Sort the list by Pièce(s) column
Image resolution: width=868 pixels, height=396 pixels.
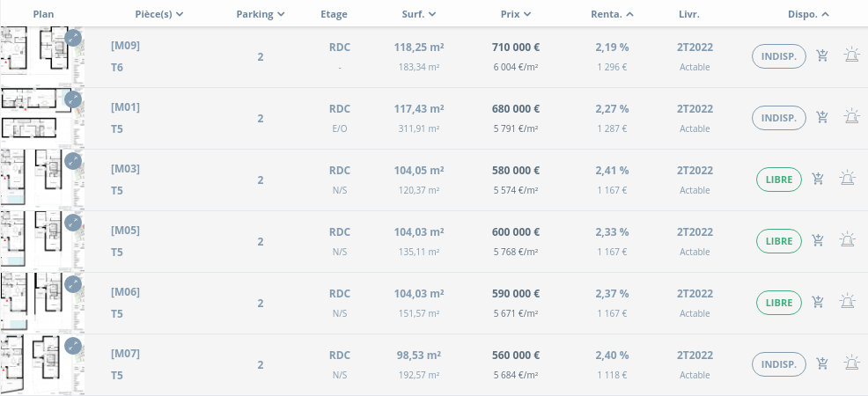pos(159,14)
